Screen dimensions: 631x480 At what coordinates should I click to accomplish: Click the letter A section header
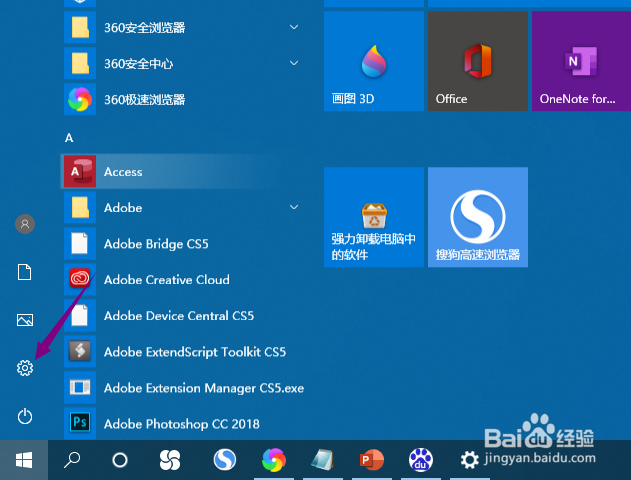click(x=69, y=138)
